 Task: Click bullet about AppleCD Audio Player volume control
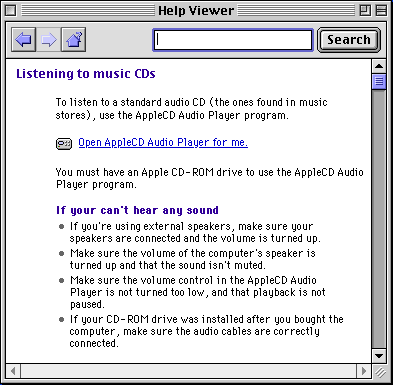pyautogui.click(x=198, y=292)
